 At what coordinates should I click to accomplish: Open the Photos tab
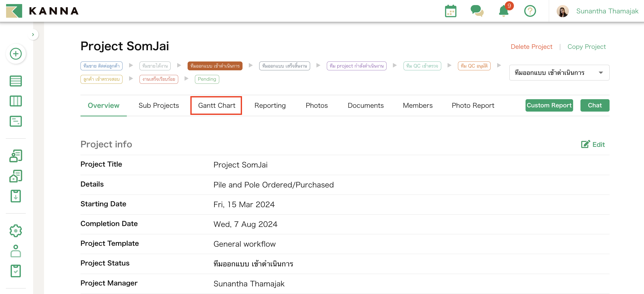pyautogui.click(x=317, y=105)
